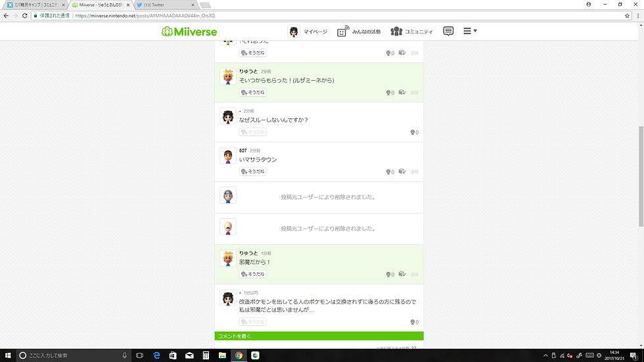Click username りゅうと on '邪魔だから！' comment
The width and height of the screenshot is (644, 362).
tap(248, 253)
